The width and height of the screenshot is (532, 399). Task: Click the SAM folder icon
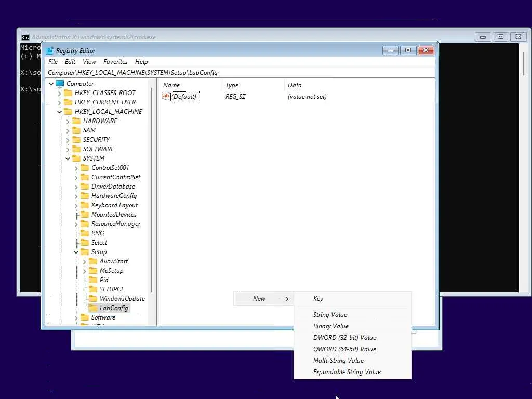click(x=76, y=130)
